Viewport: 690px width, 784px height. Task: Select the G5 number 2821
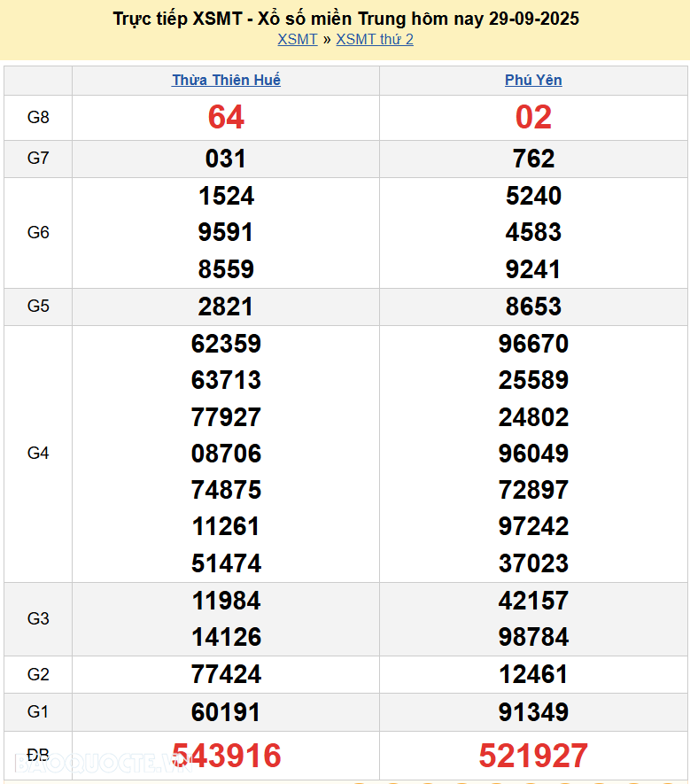(226, 307)
